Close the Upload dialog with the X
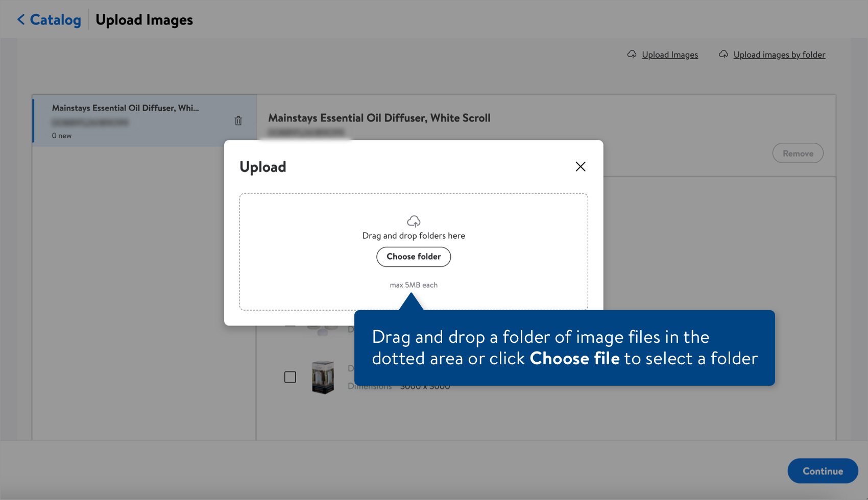The height and width of the screenshot is (500, 868). click(x=581, y=166)
